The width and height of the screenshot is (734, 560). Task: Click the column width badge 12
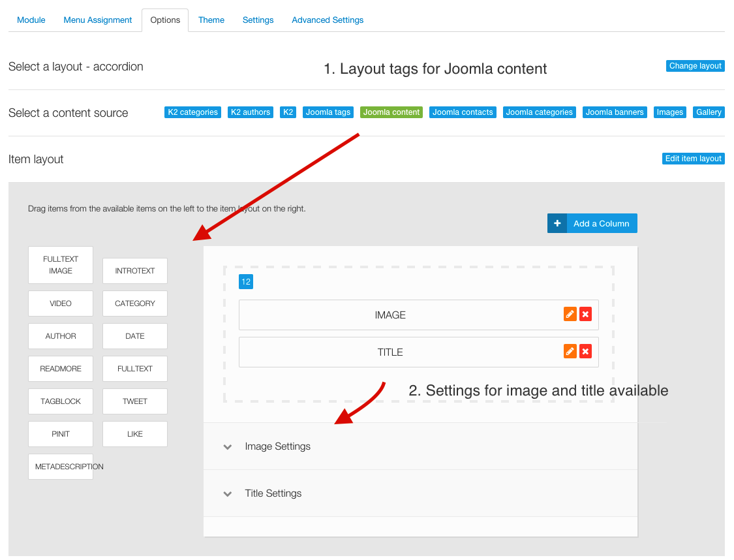[246, 282]
